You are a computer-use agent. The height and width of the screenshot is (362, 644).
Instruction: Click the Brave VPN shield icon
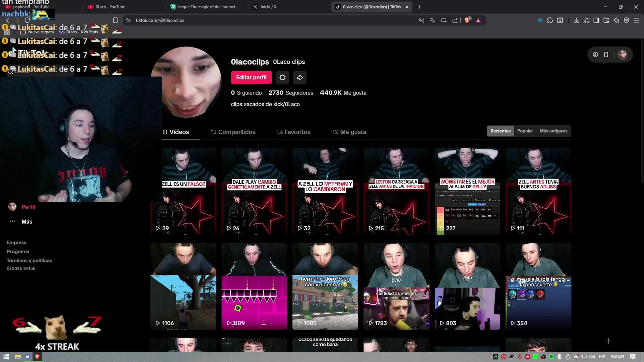(x=626, y=20)
